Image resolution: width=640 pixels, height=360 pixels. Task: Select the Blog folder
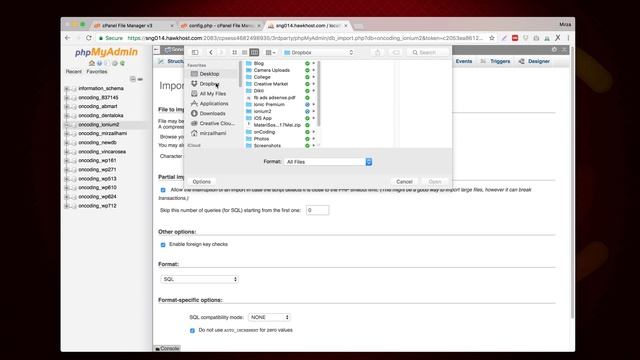[x=259, y=63]
